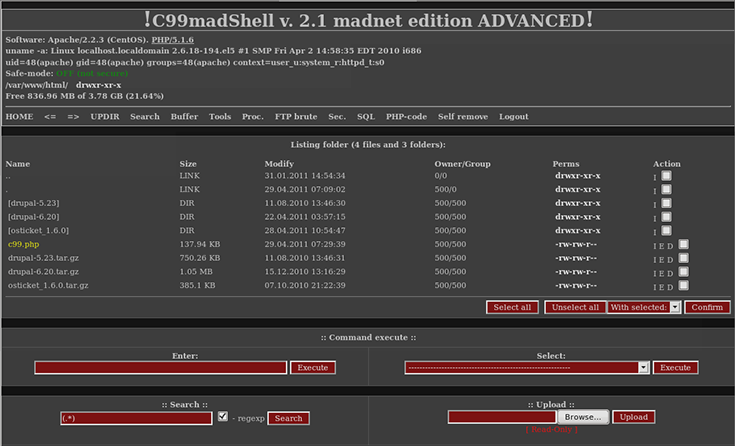
Task: Open the 'With selected:' dropdown
Action: [645, 307]
